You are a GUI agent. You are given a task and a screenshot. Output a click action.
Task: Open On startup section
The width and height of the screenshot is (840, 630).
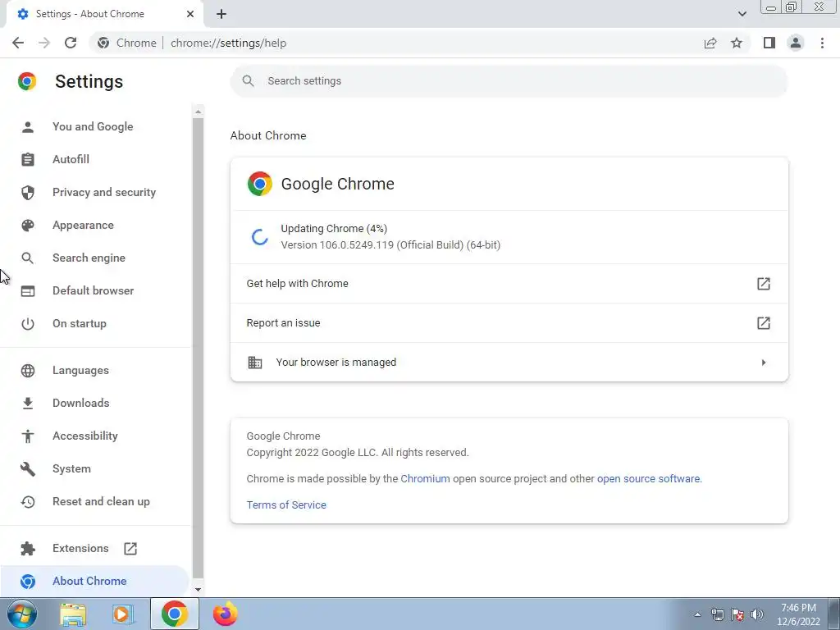coord(80,323)
